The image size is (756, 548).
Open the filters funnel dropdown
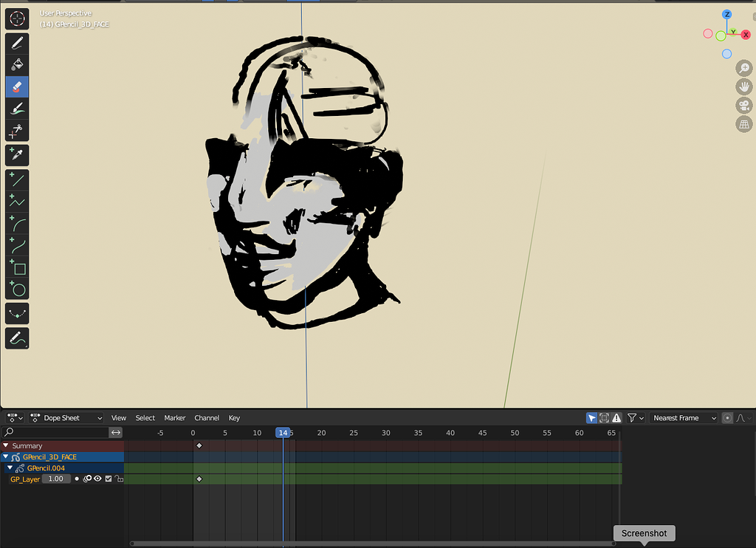pyautogui.click(x=636, y=418)
